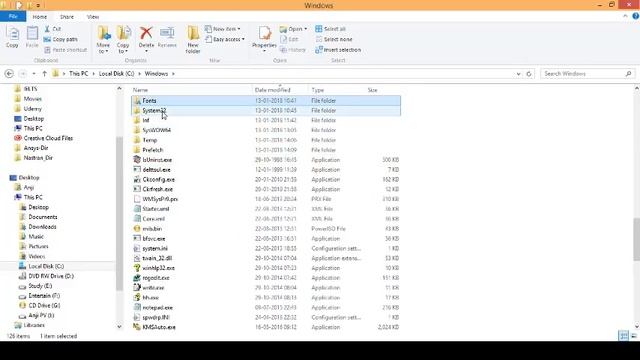Click History in the Open group
The height and width of the screenshot is (360, 640).
(x=293, y=50)
